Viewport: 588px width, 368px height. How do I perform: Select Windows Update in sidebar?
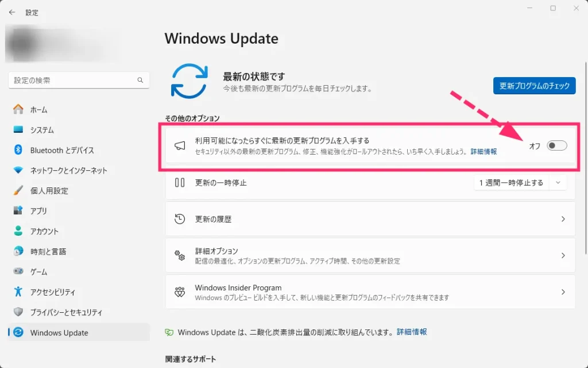tap(79, 332)
